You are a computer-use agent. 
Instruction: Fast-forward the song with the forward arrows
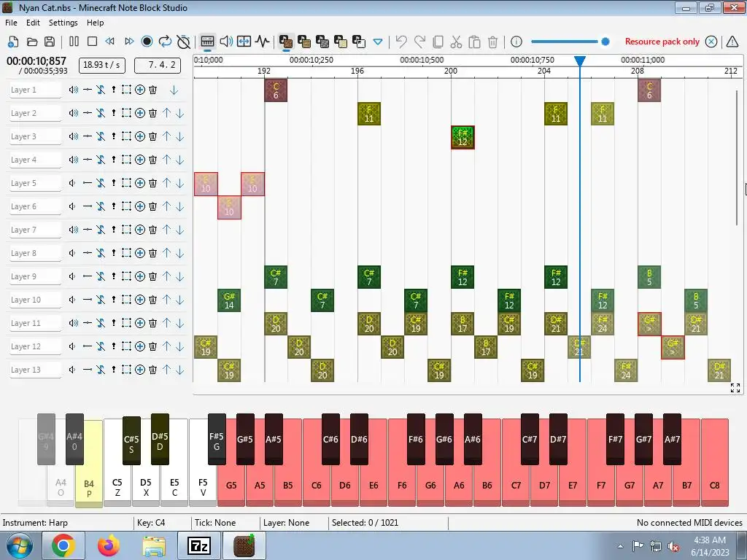pos(128,42)
